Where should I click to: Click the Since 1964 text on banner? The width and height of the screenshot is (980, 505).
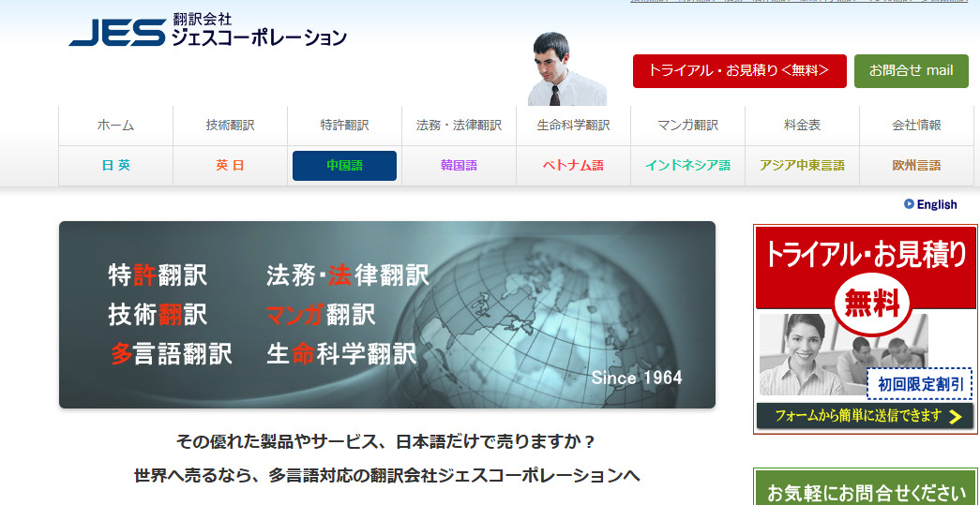[x=637, y=378]
